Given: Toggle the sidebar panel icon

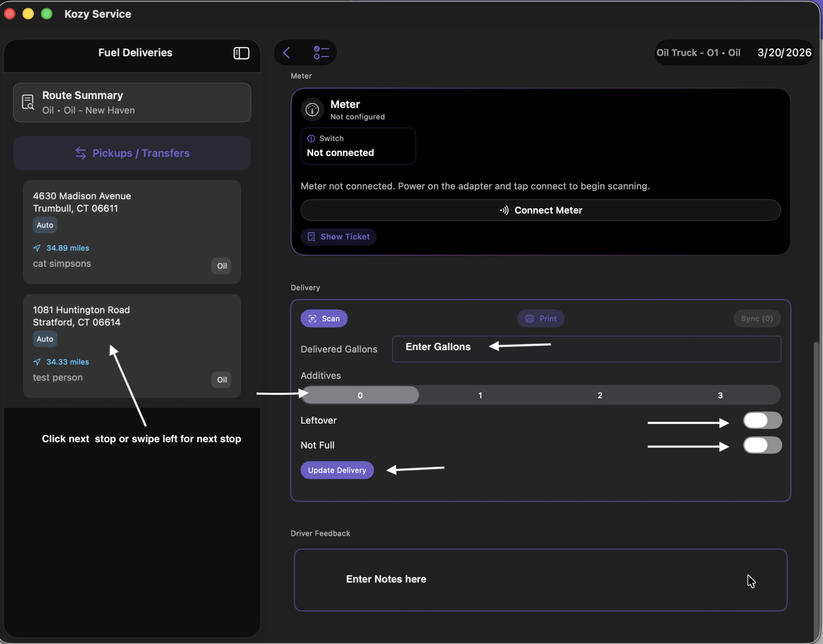Looking at the screenshot, I should click(241, 53).
